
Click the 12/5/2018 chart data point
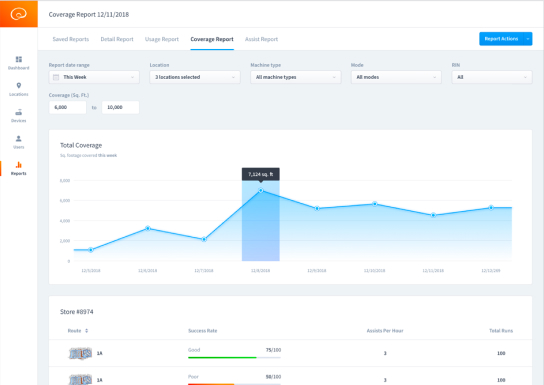coord(91,250)
